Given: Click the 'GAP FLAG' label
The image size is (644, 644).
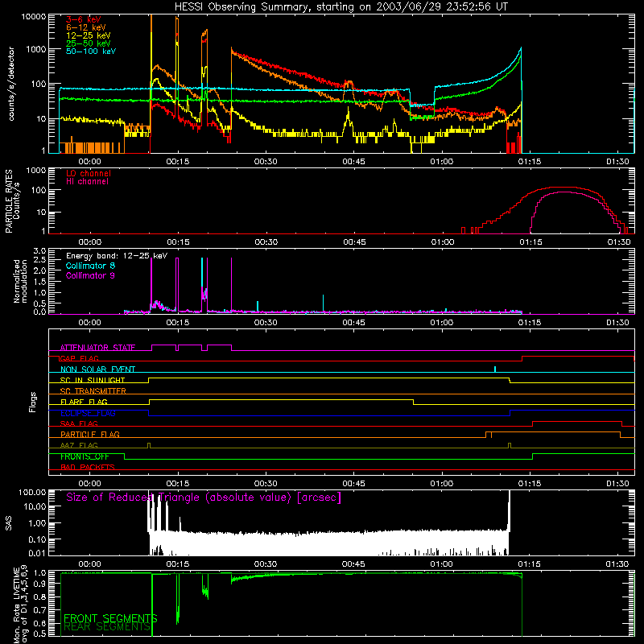Looking at the screenshot, I should [x=79, y=358].
